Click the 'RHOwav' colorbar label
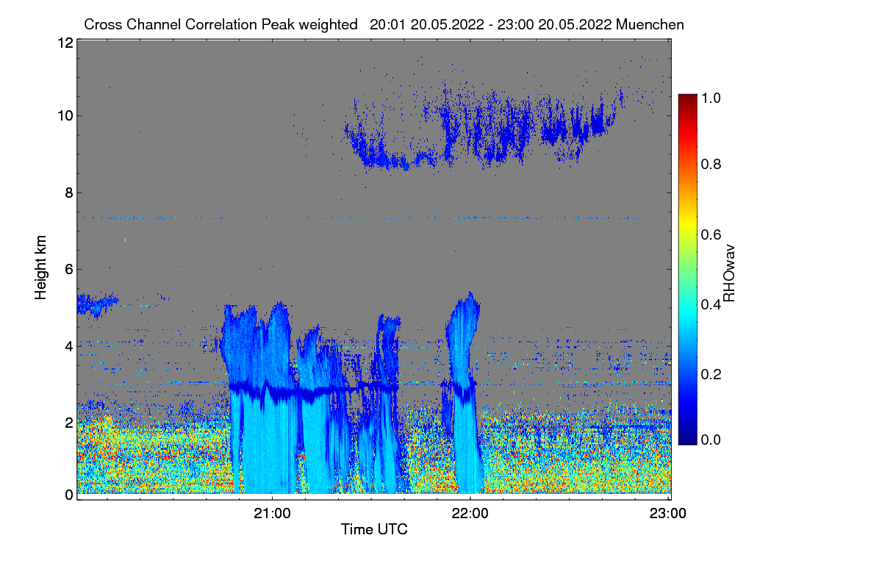Screen dimensions: 882x588 click(729, 273)
